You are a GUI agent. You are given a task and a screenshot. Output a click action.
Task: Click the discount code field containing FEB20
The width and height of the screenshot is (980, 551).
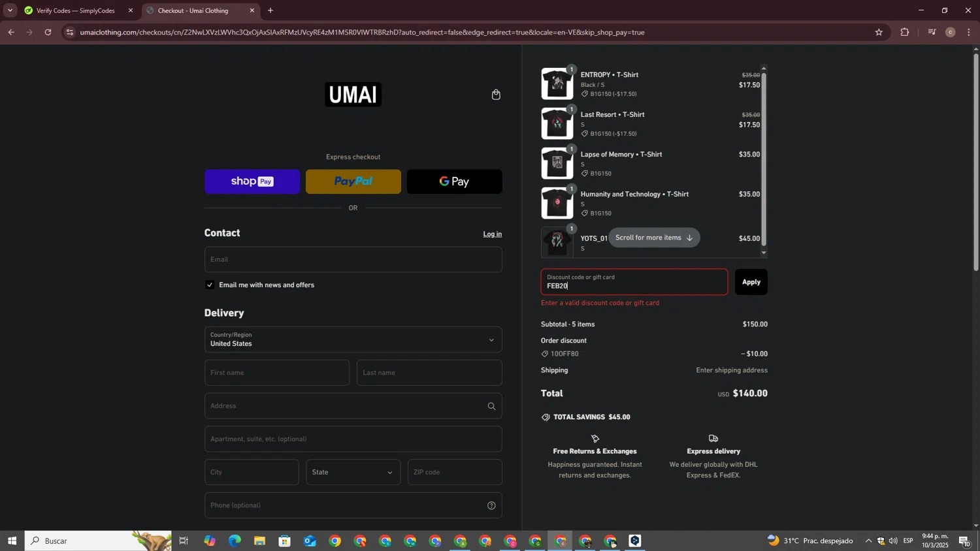tap(634, 282)
